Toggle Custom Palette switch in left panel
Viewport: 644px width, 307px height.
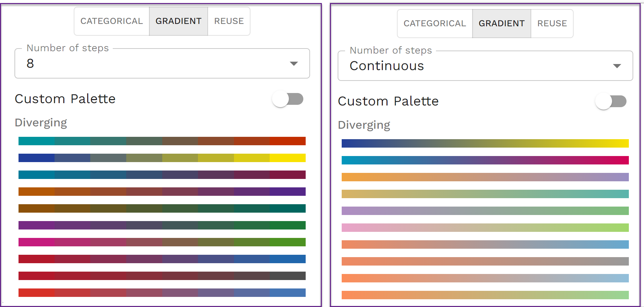[x=288, y=99]
